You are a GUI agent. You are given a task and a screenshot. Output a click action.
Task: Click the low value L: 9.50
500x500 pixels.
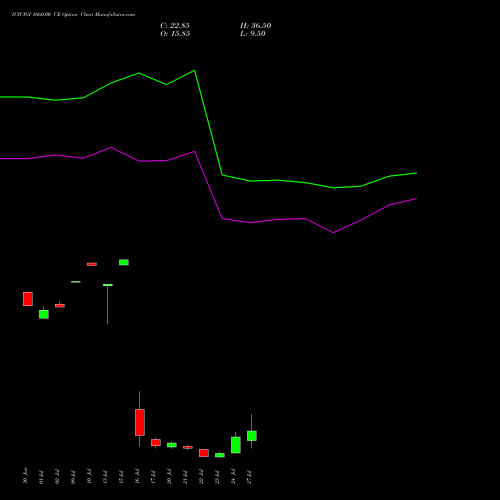point(253,34)
